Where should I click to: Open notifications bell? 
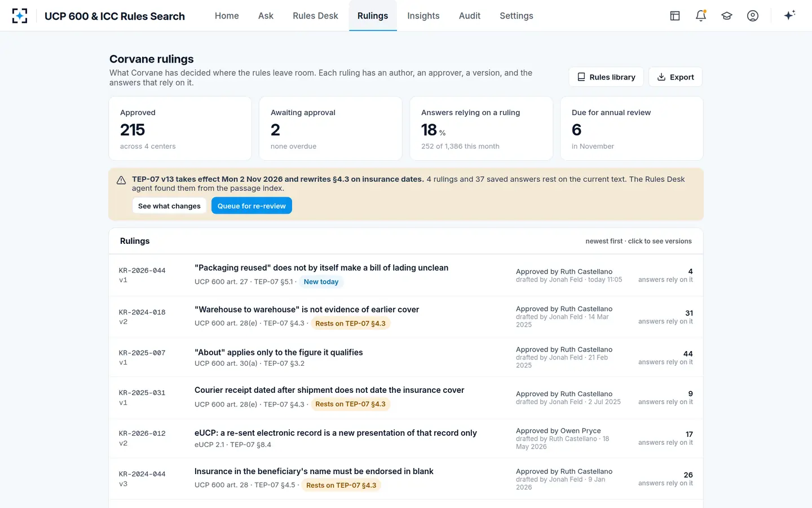pyautogui.click(x=701, y=16)
